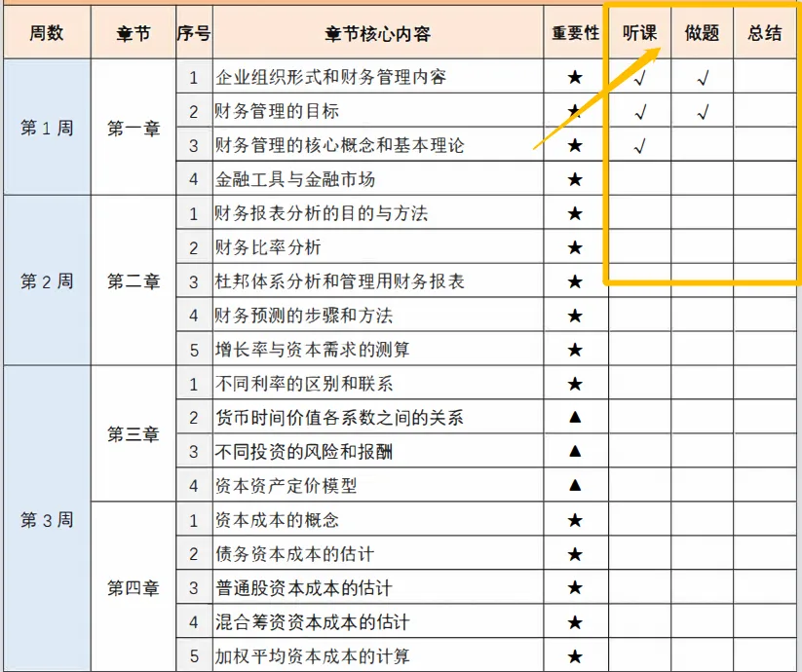Select the 第二章 cell

133,280
